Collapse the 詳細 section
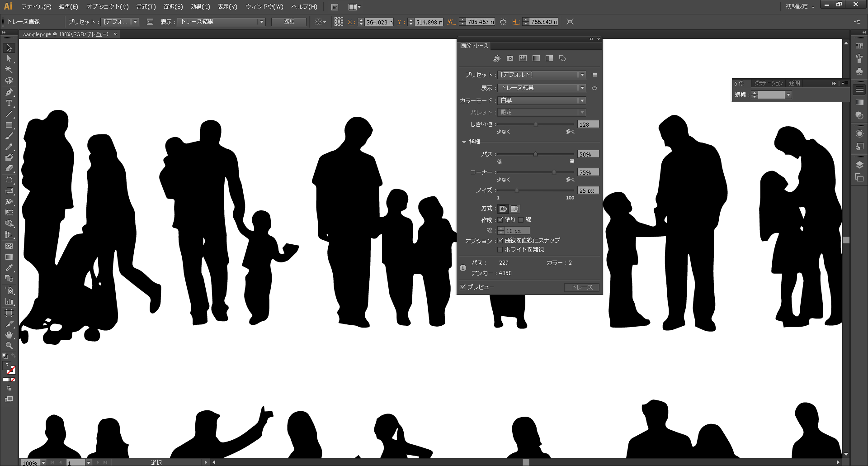Image resolution: width=868 pixels, height=466 pixels. tap(464, 142)
